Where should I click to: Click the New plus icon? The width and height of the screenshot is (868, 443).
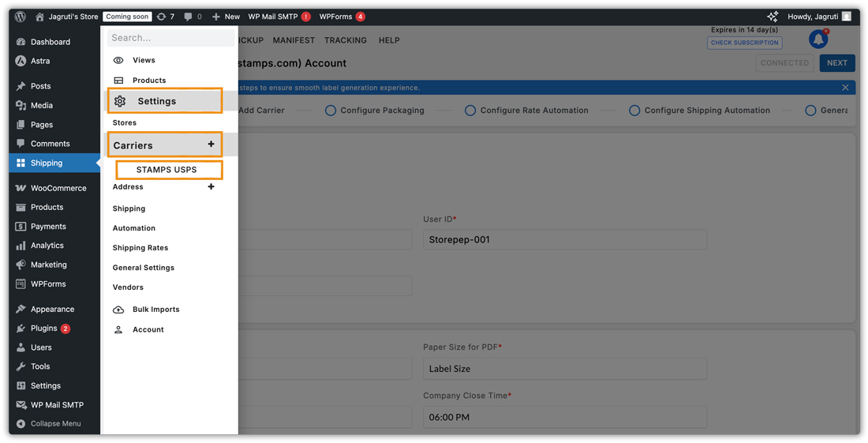pyautogui.click(x=216, y=17)
